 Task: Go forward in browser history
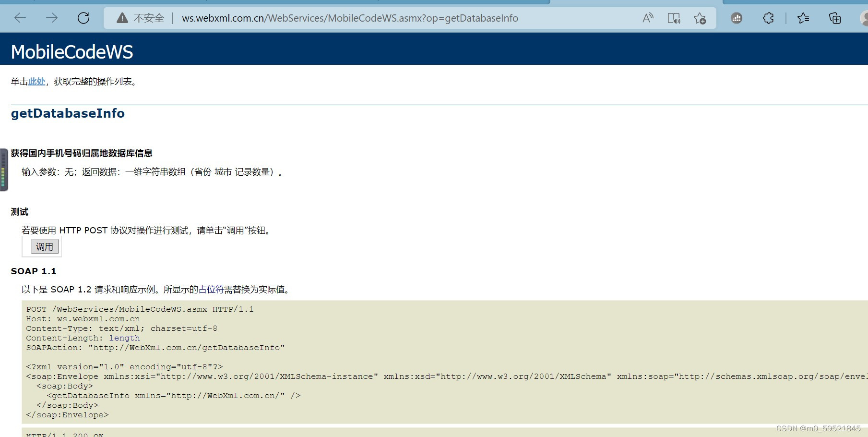[x=52, y=18]
